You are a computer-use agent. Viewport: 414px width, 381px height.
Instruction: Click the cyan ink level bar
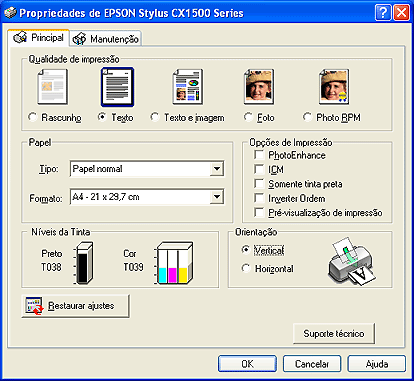(x=162, y=275)
